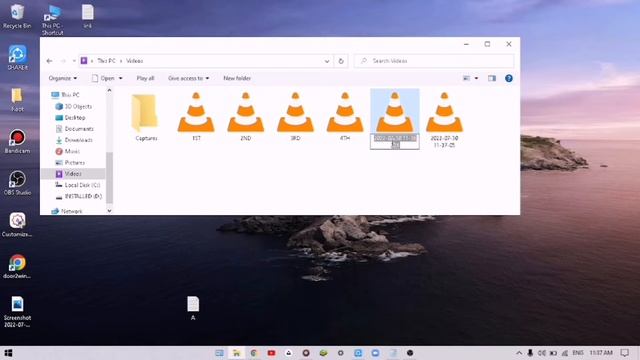640x360 pixels.
Task: Open Desktop in navigation pane
Action: click(75, 118)
